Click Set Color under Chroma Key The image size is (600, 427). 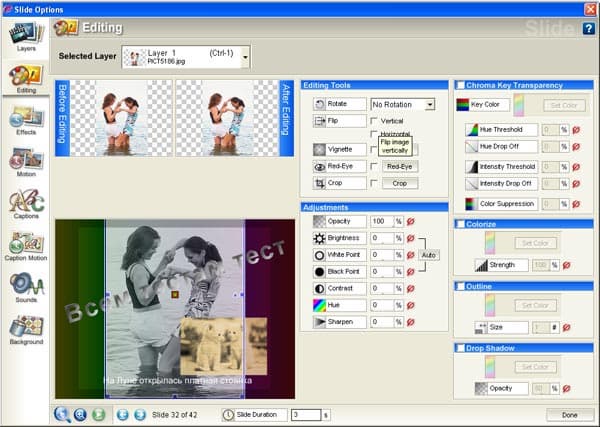[564, 105]
